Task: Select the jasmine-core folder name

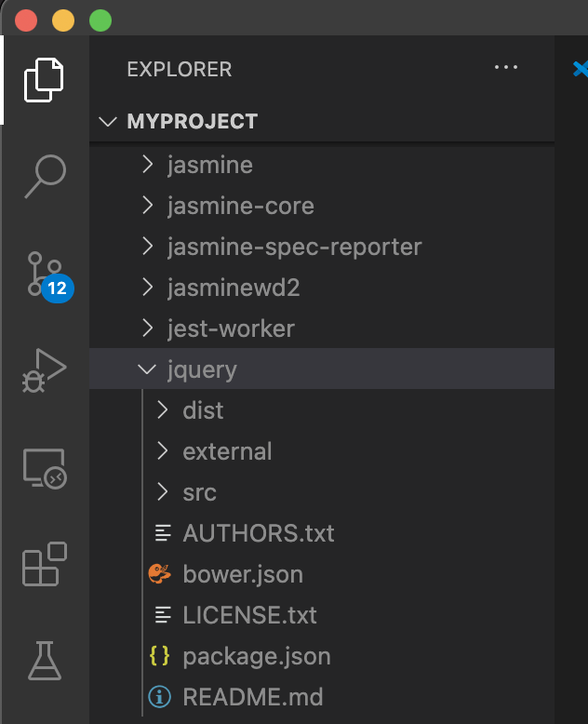Action: pos(240,206)
